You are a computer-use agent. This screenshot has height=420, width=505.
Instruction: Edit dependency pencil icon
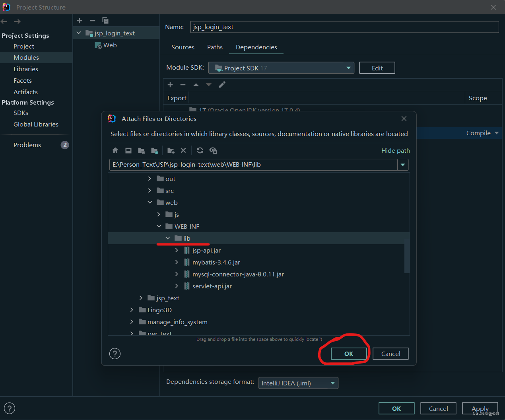222,84
